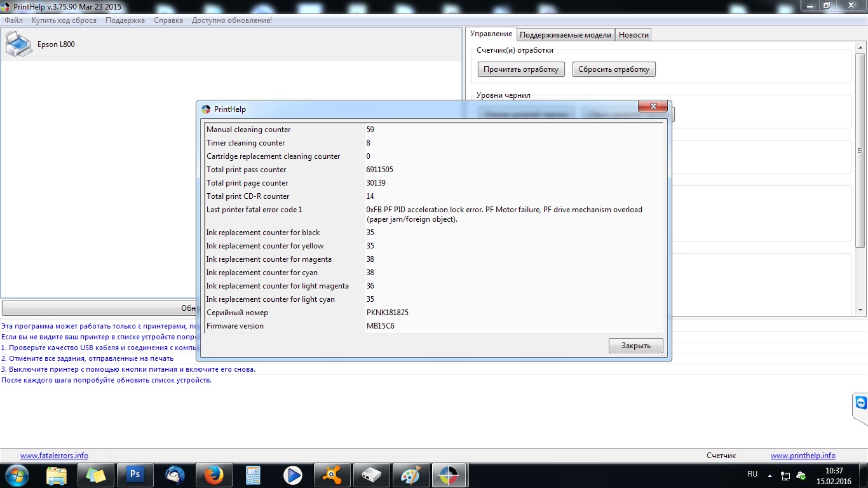Screen dimensions: 868x488
Task: Show hidden system tray icons
Action: tap(770, 475)
